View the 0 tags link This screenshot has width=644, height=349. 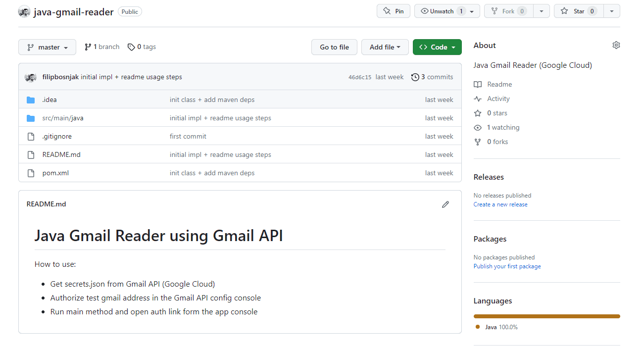[142, 47]
